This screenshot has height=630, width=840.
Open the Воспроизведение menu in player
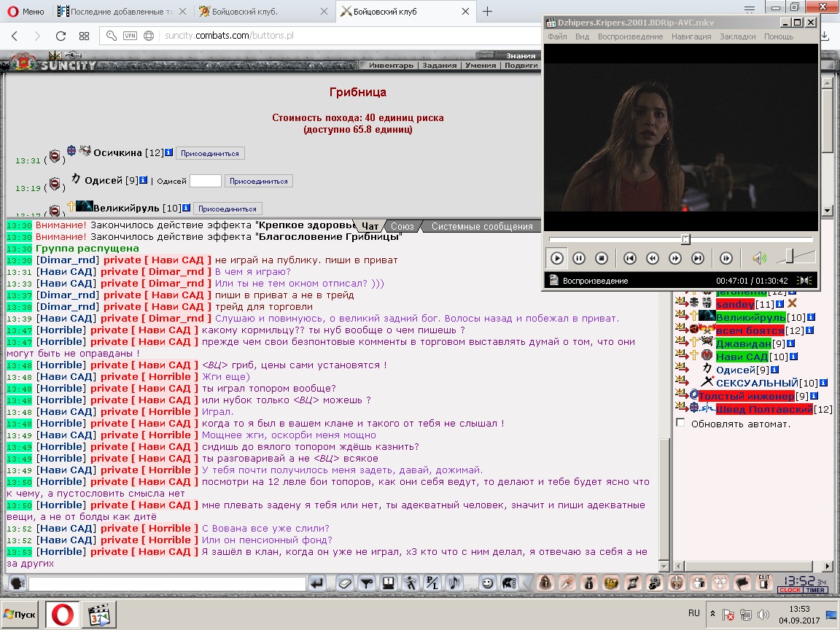click(x=630, y=36)
